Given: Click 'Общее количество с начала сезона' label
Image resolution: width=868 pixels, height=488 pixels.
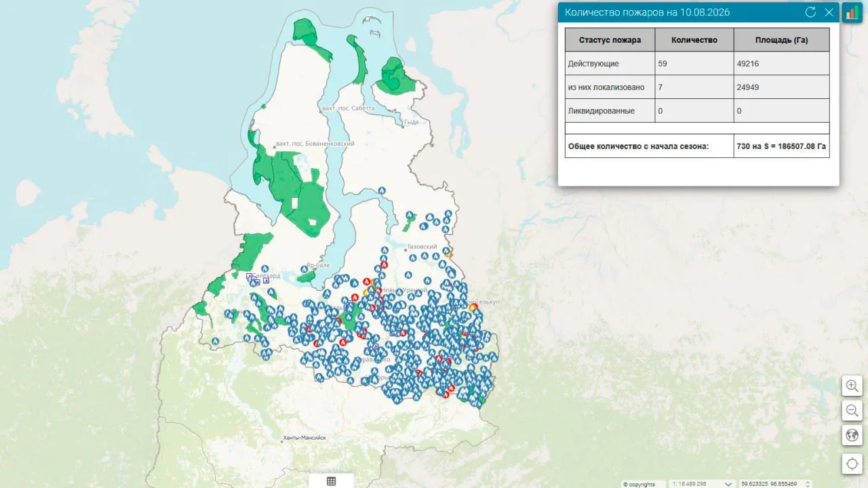Looking at the screenshot, I should [638, 146].
